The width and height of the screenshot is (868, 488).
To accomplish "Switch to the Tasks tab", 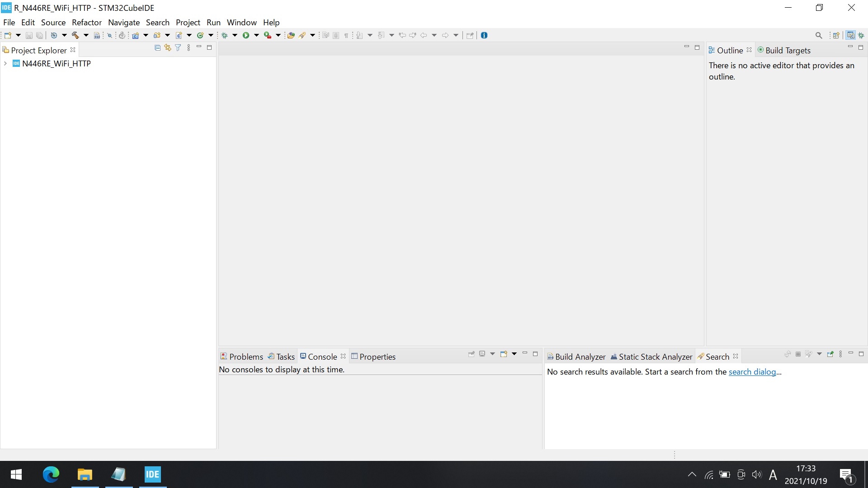I will point(281,357).
